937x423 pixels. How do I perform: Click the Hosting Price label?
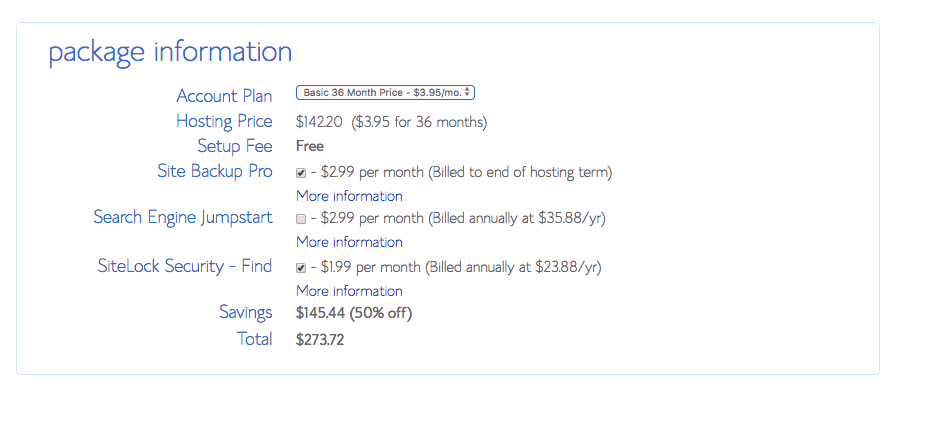point(224,121)
